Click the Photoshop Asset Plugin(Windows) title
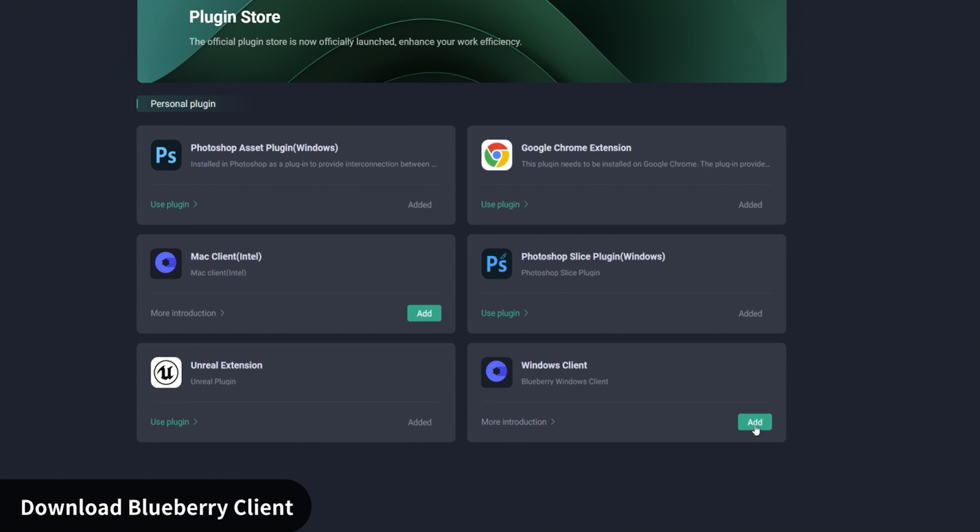This screenshot has width=980, height=532. point(264,148)
